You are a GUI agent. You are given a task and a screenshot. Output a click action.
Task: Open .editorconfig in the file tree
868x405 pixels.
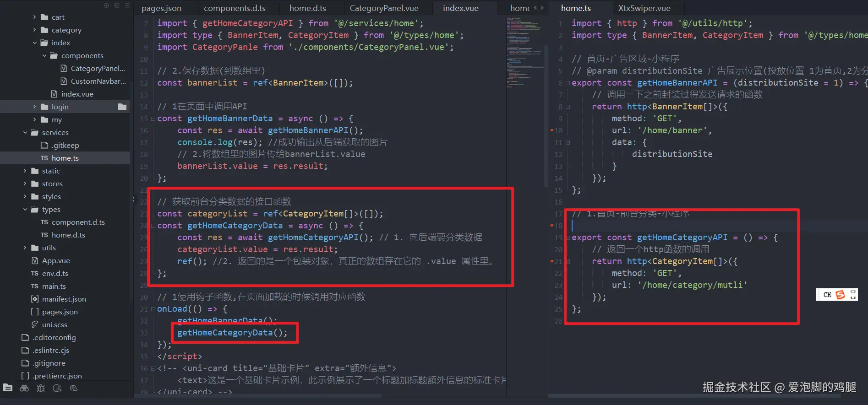(x=49, y=337)
